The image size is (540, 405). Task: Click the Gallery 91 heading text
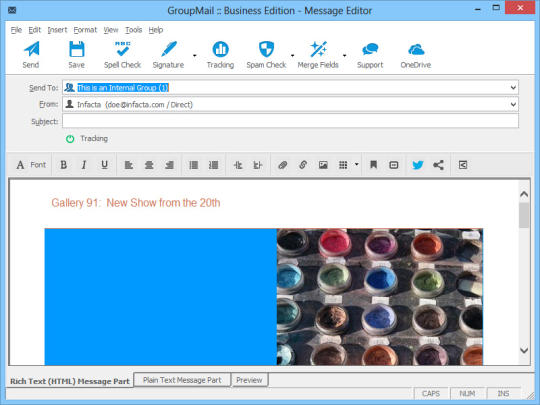click(x=136, y=203)
